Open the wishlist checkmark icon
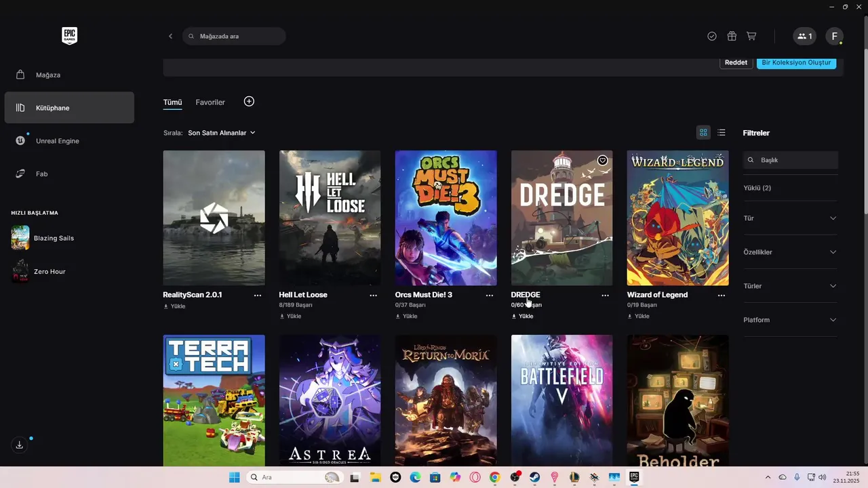 [712, 36]
